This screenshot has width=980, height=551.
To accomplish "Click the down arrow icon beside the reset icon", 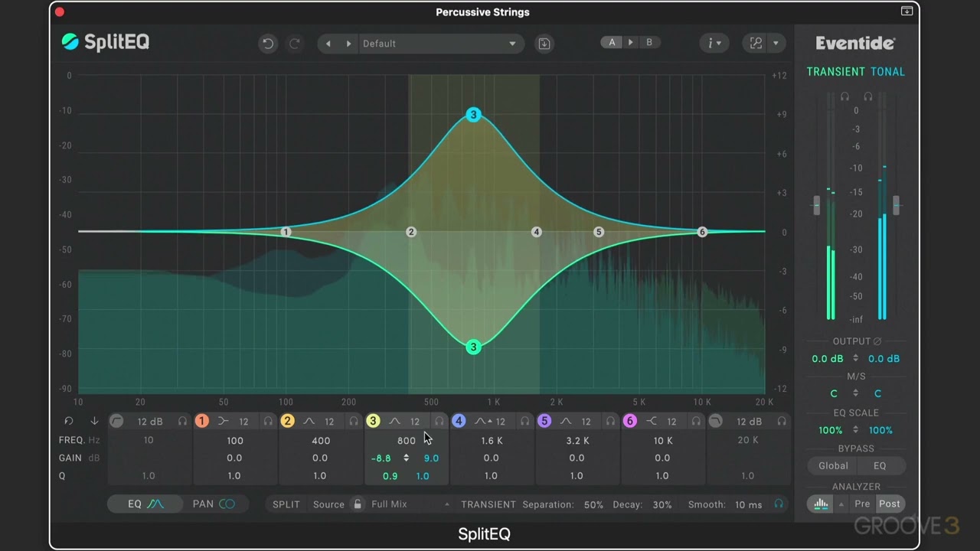I will coord(94,421).
